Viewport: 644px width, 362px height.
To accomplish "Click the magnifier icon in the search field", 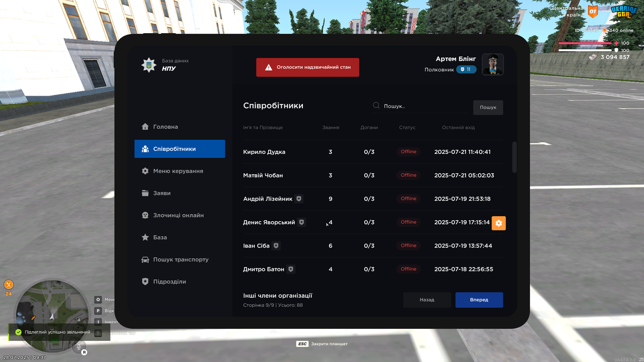I will [x=376, y=106].
